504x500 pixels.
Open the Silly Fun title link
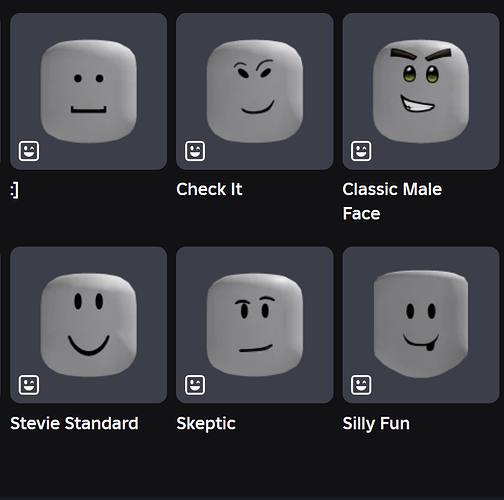[376, 424]
